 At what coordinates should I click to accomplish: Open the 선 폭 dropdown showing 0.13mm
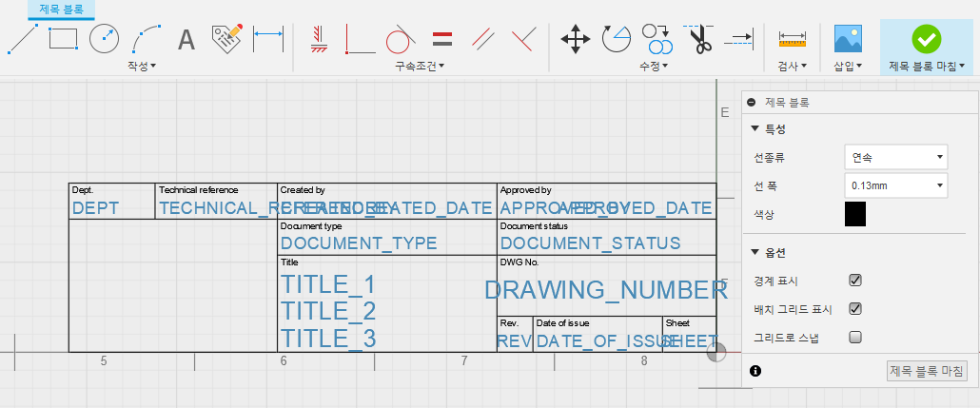click(895, 185)
